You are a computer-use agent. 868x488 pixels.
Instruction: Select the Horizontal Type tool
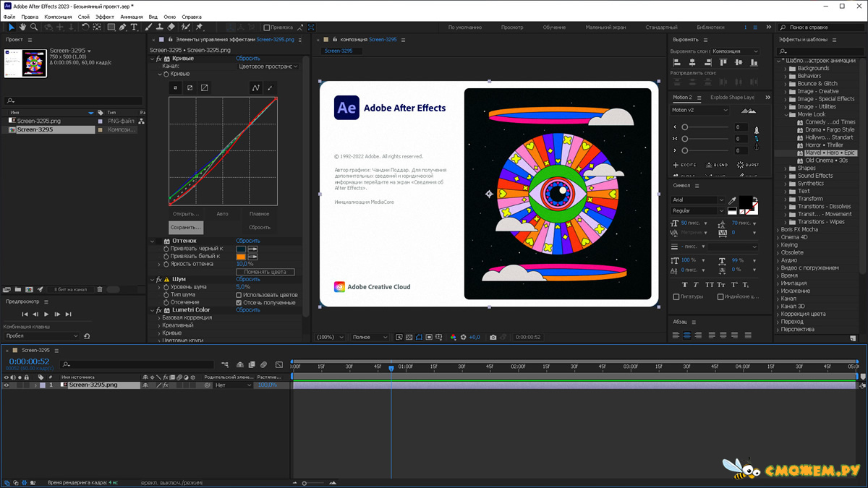134,27
